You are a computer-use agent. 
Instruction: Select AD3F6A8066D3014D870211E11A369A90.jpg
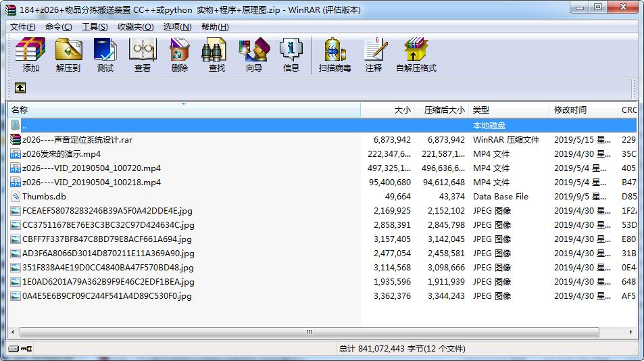[108, 254]
